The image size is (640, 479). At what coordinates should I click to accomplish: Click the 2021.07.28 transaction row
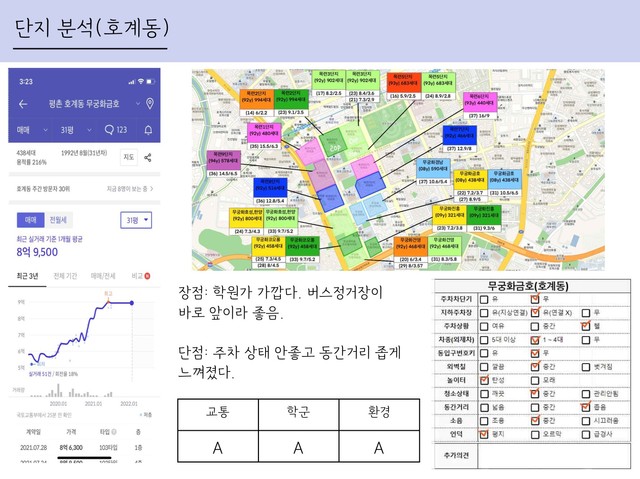(83, 448)
